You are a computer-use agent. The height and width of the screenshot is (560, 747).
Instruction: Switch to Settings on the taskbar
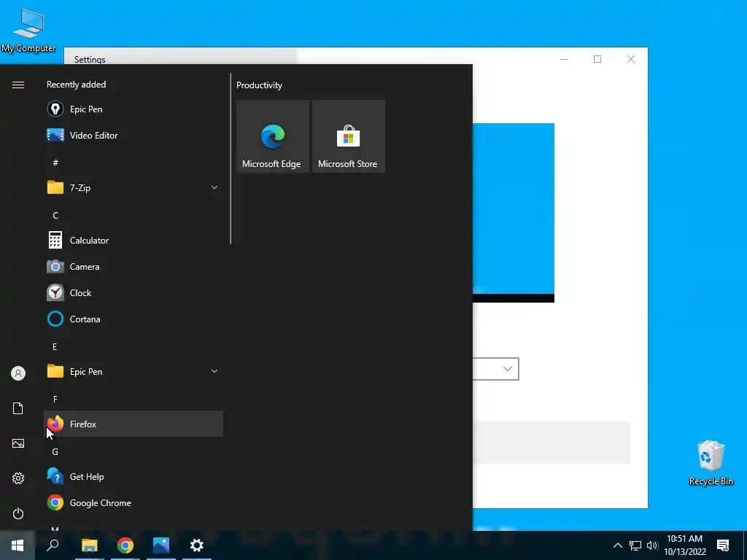pos(197,545)
